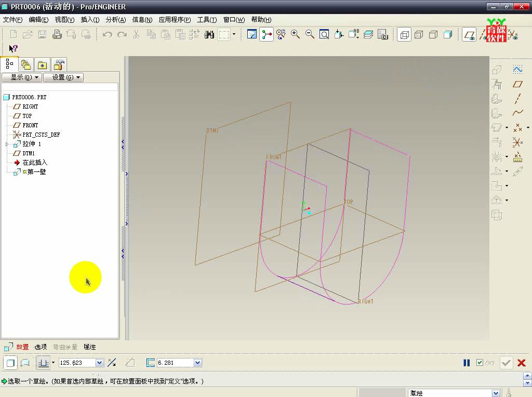
Task: Open the 显示 dropdown in model tree
Action: pyautogui.click(x=22, y=77)
